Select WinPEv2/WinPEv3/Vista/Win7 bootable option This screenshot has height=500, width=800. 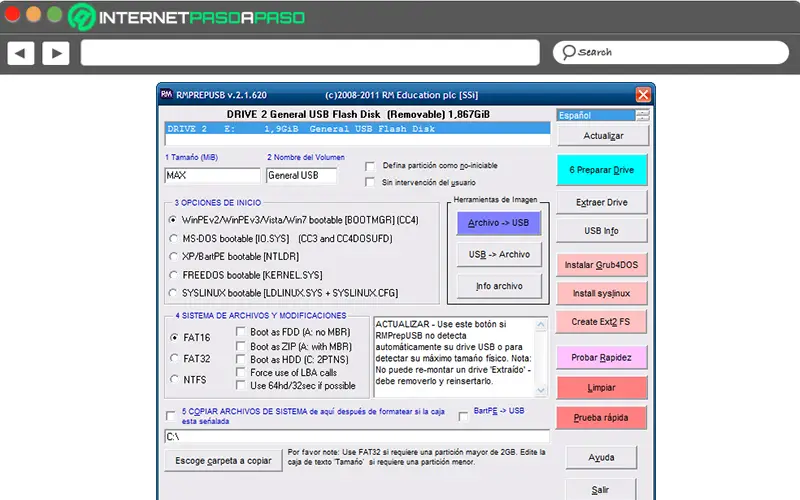[x=173, y=220]
